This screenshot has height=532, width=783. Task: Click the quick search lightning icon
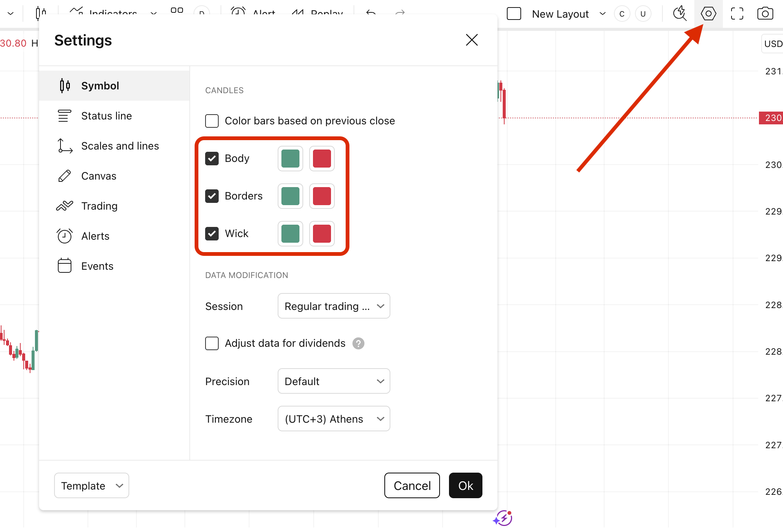coord(679,14)
